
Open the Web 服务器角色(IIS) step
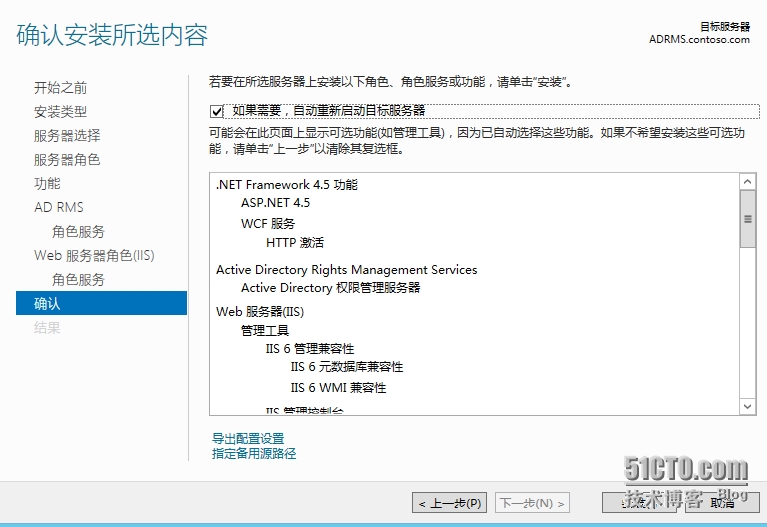click(x=94, y=255)
